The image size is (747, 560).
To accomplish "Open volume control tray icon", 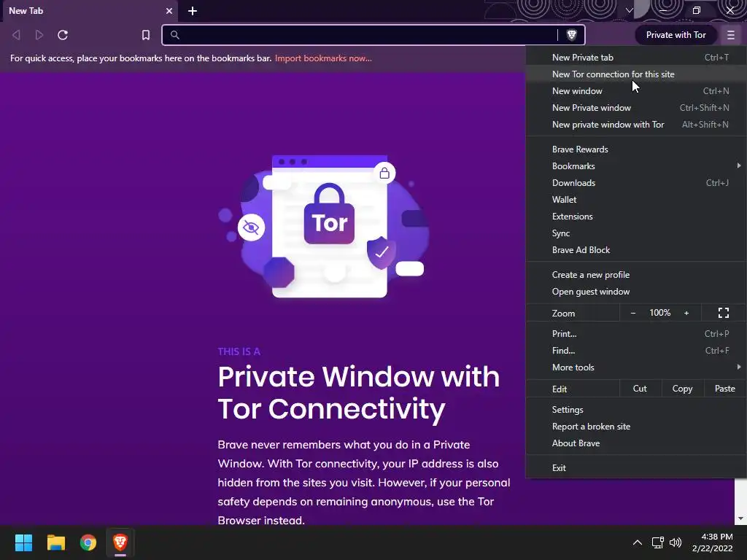I will coord(676,542).
